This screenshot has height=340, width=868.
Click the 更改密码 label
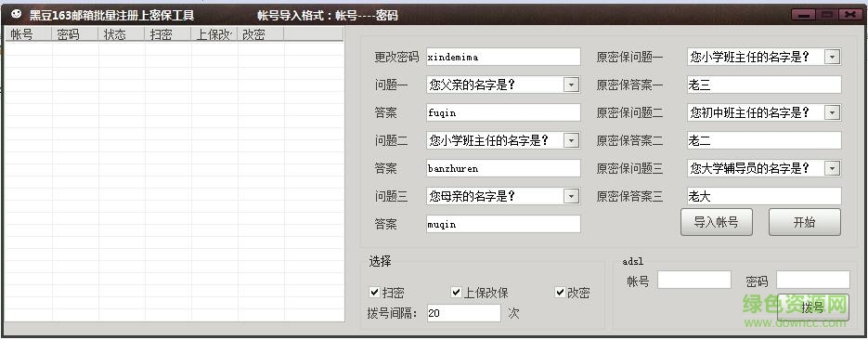pyautogui.click(x=396, y=57)
